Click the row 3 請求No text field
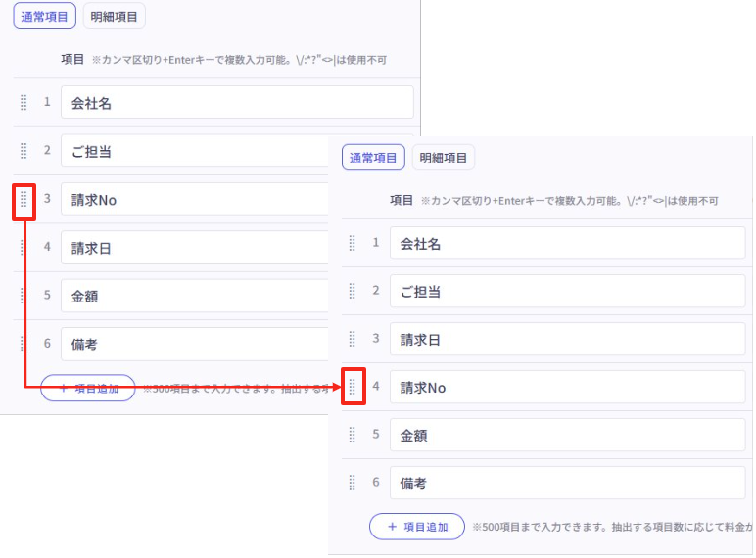The image size is (756, 558). [196, 200]
